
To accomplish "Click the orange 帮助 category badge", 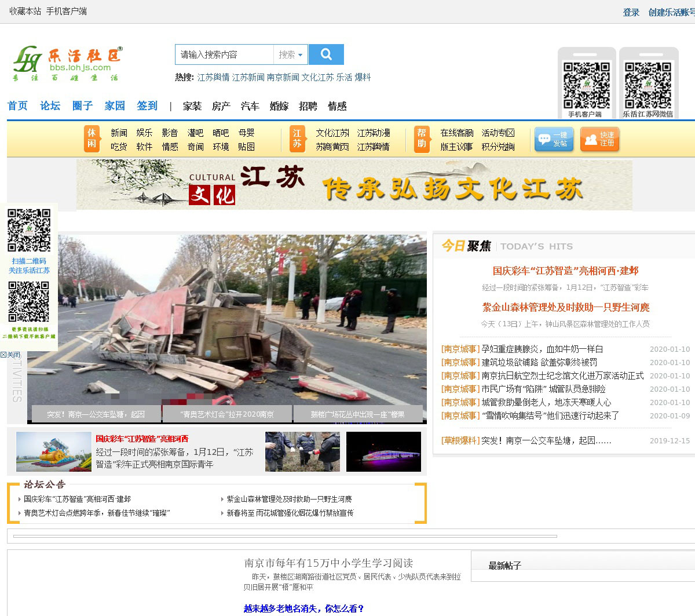I will tap(422, 139).
